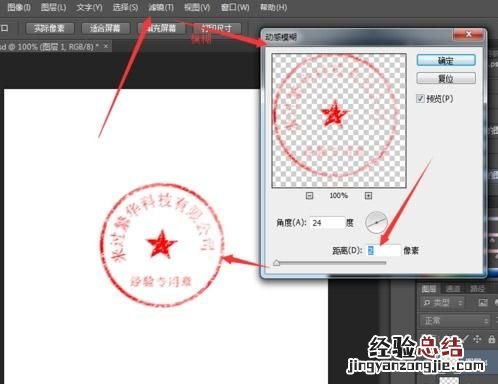Open the 滤镜(T) filter menu
The height and width of the screenshot is (384, 498).
(161, 7)
